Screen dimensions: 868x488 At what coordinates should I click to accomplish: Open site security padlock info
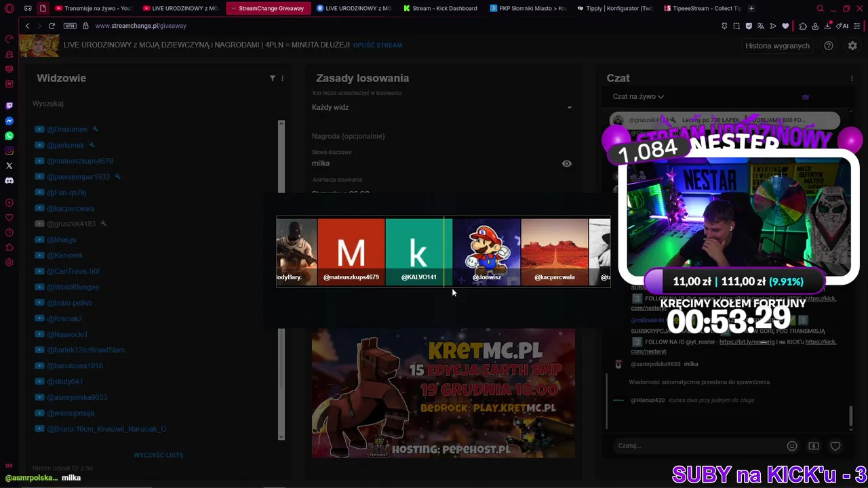(x=85, y=26)
